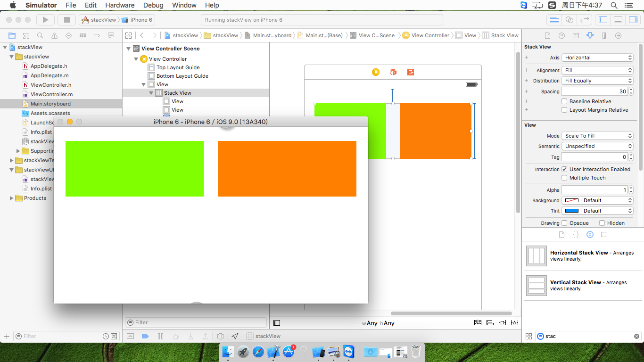The width and height of the screenshot is (644, 362).
Task: Show the Symbol navigator tab
Action: (26, 35)
